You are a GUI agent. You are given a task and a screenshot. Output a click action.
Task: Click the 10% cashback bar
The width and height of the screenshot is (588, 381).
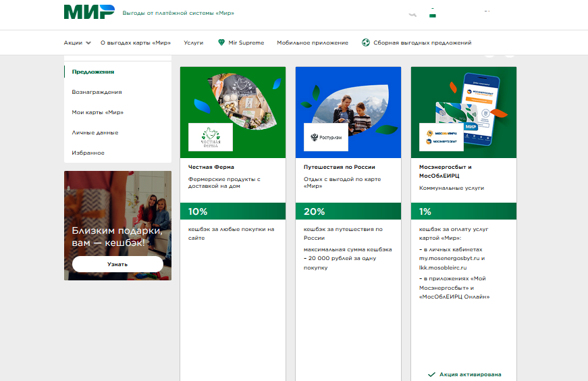[x=233, y=211]
